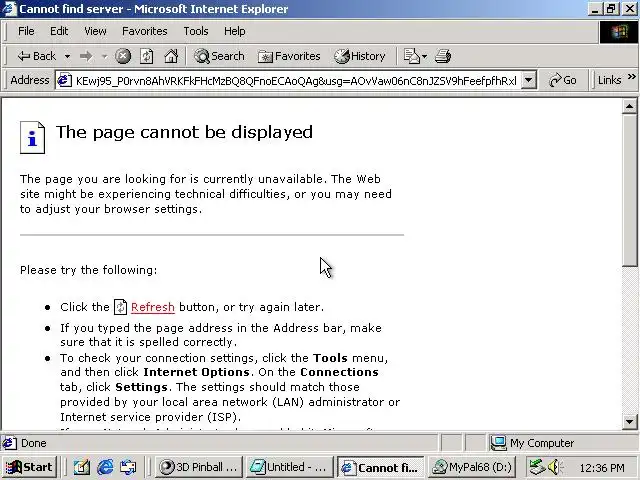This screenshot has width=640, height=480.
Task: Expand the Mail button dropdown arrow
Action: pos(424,56)
